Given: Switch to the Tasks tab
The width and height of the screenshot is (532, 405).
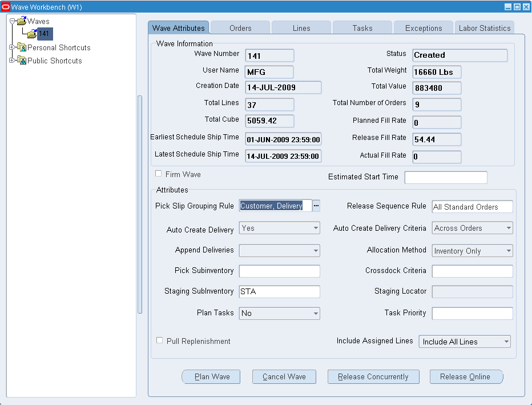Looking at the screenshot, I should [362, 28].
